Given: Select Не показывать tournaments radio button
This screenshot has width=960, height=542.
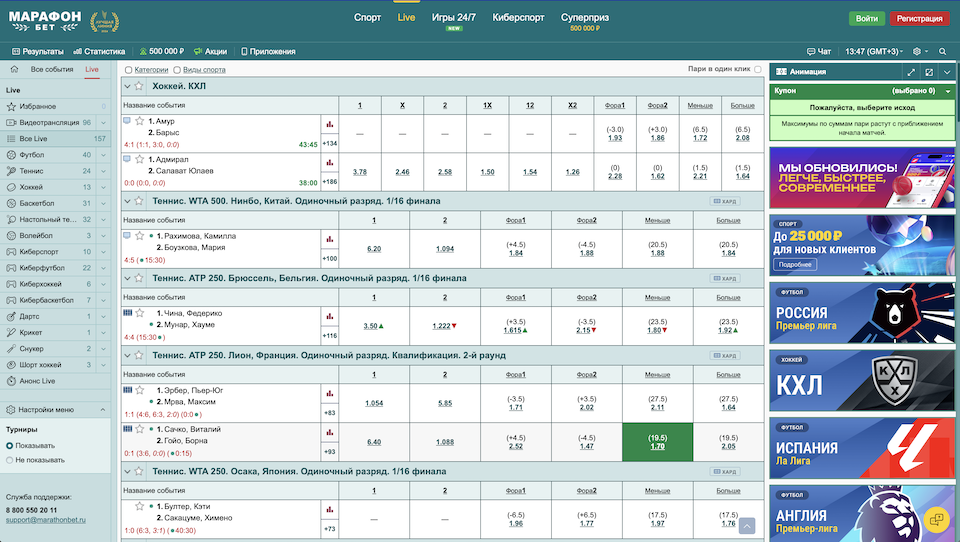Looking at the screenshot, I should 10,460.
